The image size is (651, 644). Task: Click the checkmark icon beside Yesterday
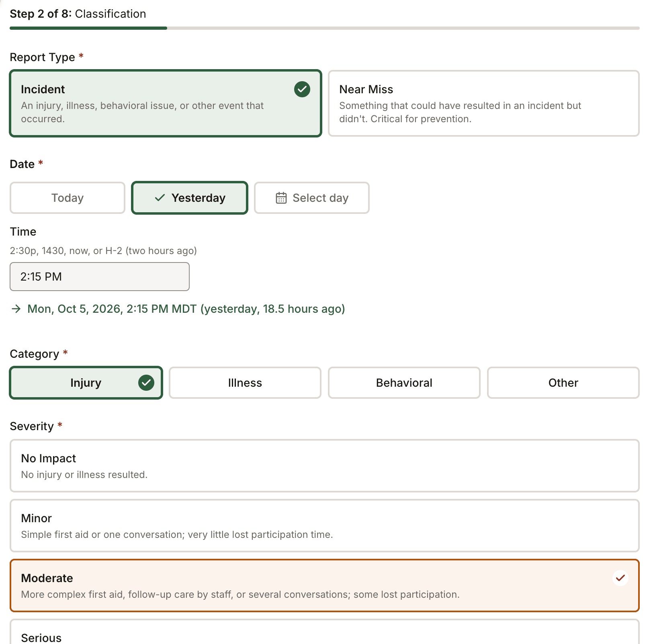point(160,197)
